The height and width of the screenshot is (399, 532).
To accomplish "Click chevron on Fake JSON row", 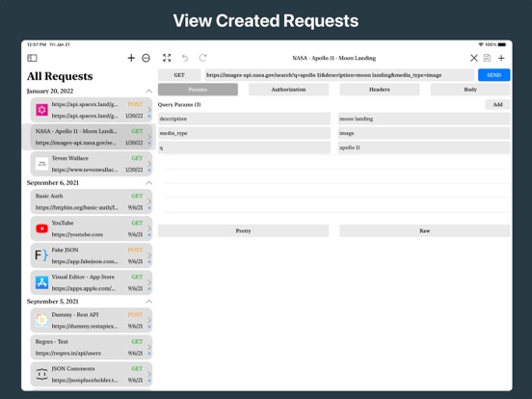I will click(x=149, y=255).
